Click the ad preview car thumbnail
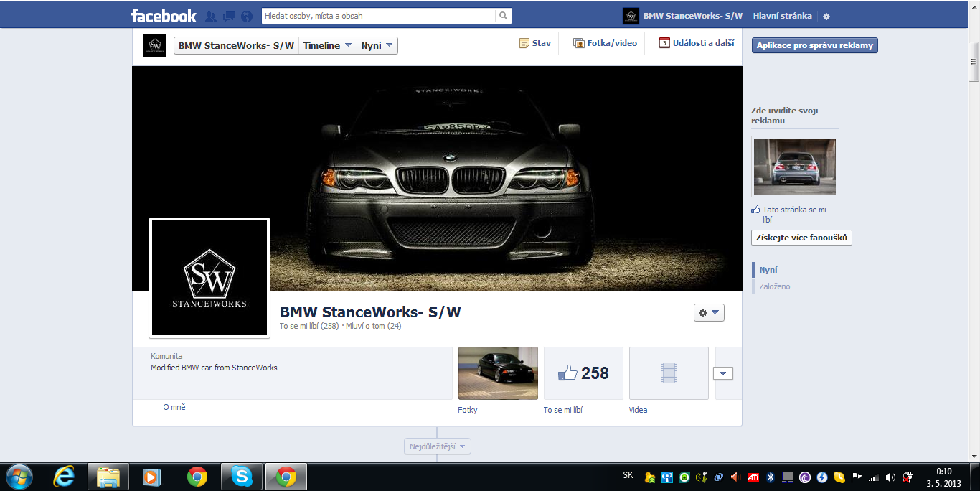Image resolution: width=980 pixels, height=491 pixels. (793, 167)
